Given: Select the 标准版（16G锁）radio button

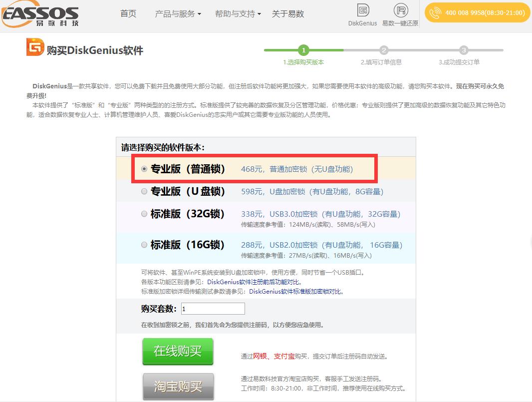Looking at the screenshot, I should [x=144, y=245].
